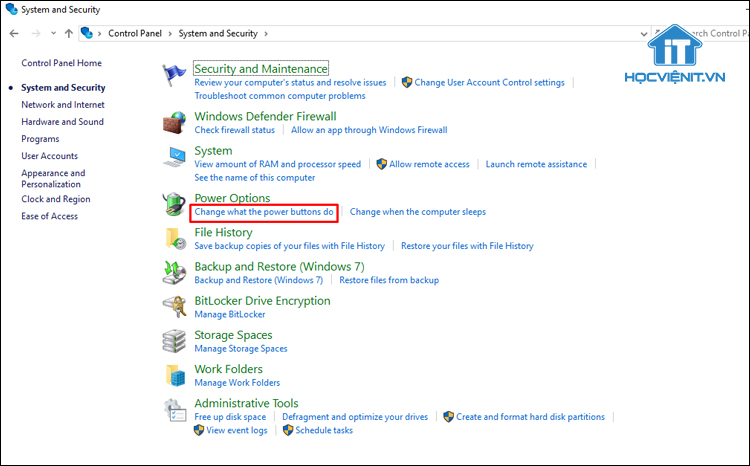The width and height of the screenshot is (750, 466).
Task: Click Save backup copies of your files
Action: pos(289,246)
